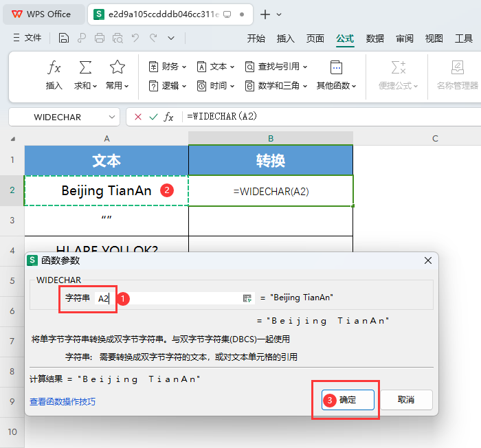Click the 文本 header cell A1
Image resolution: width=481 pixels, height=448 pixels.
point(107,160)
